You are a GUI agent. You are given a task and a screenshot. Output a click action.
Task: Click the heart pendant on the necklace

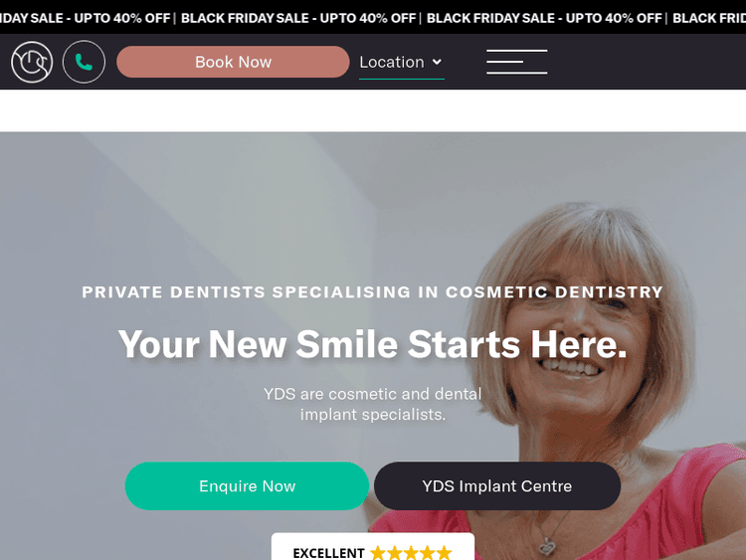pyautogui.click(x=547, y=546)
